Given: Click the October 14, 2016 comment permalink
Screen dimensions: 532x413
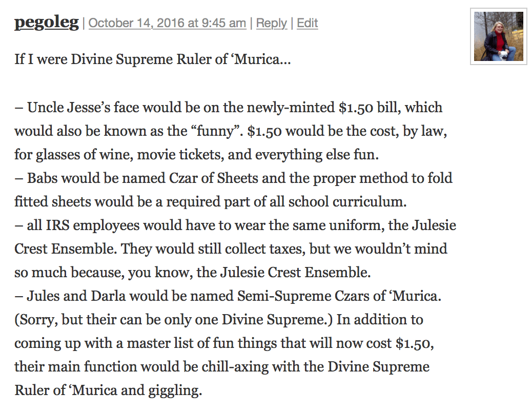Looking at the screenshot, I should coord(167,23).
